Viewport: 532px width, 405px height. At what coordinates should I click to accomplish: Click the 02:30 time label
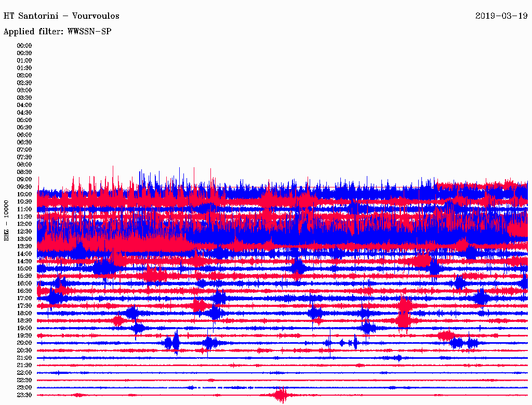(x=24, y=83)
